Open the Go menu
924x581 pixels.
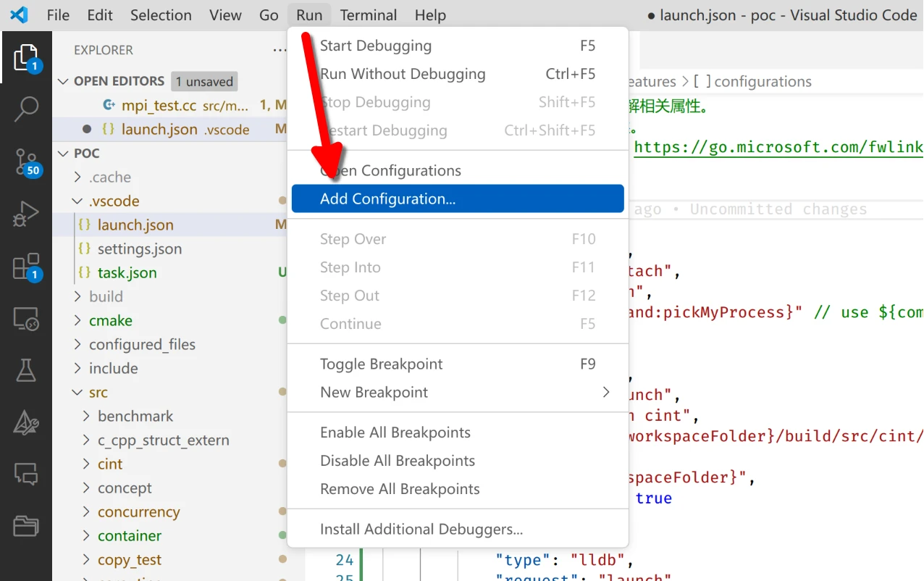[269, 14]
